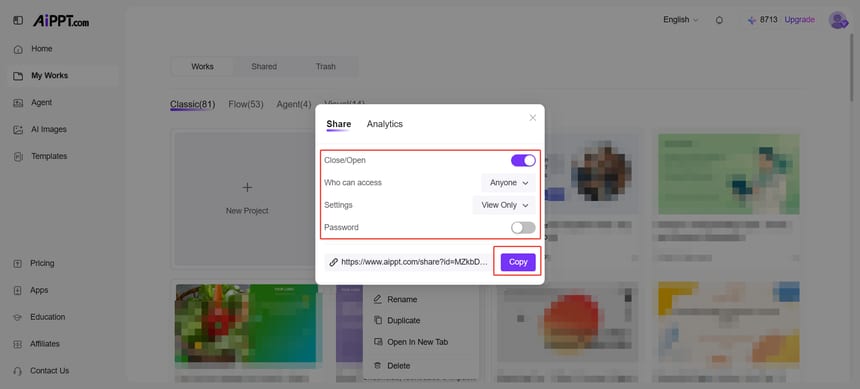This screenshot has width=860, height=389.
Task: Click the plus icon on New Project
Action: (247, 188)
